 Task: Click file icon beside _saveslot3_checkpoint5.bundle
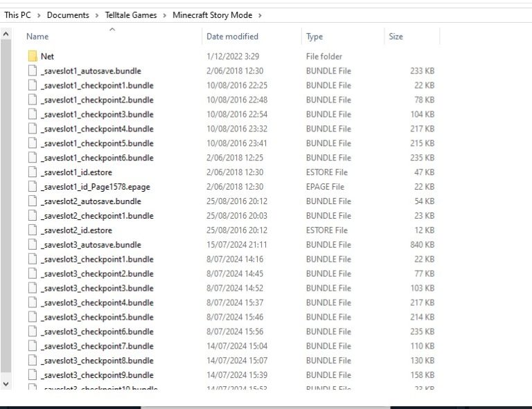pos(33,317)
